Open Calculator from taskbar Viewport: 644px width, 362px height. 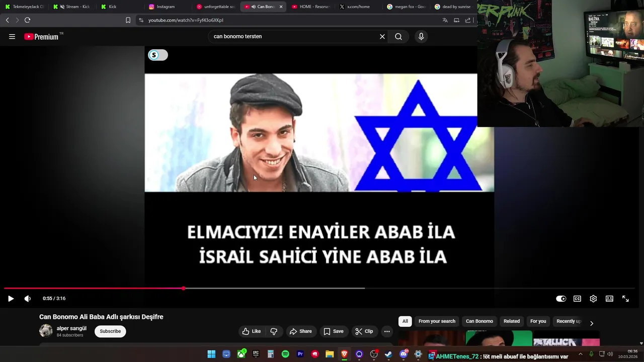[x=271, y=354]
